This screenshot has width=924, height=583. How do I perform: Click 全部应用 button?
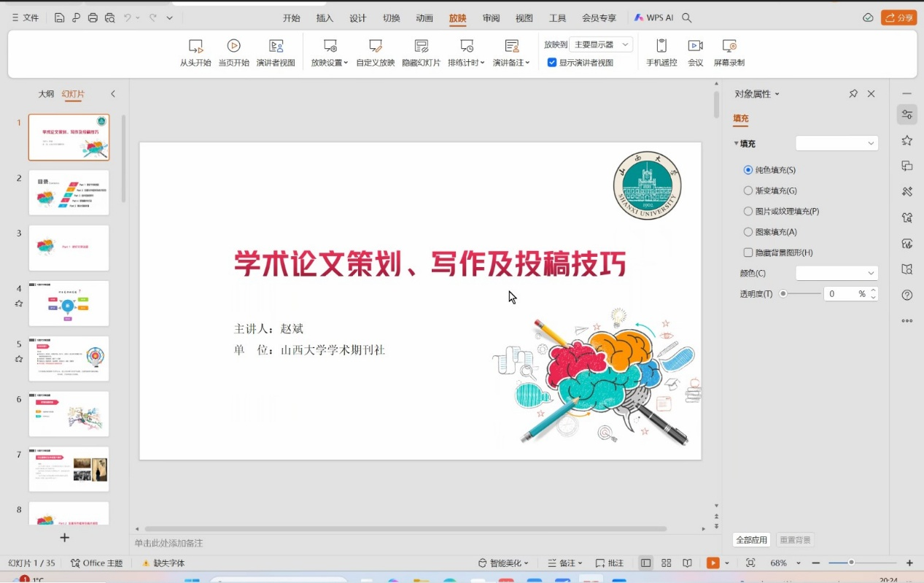(x=751, y=540)
